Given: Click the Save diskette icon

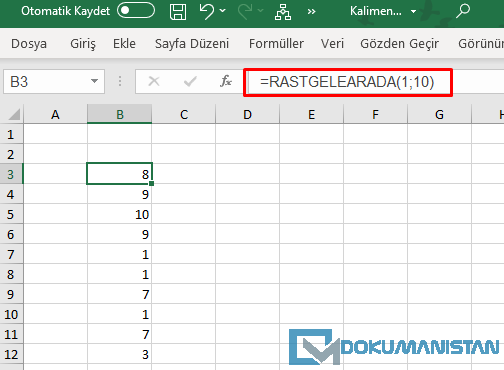Looking at the screenshot, I should point(178,12).
